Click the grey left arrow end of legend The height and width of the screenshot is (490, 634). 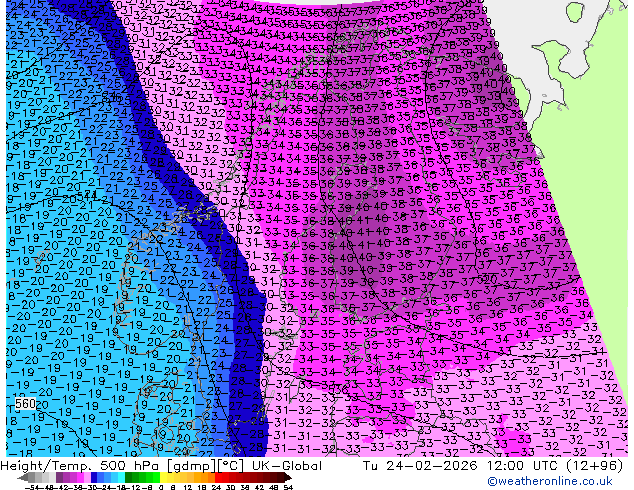coord(22,477)
